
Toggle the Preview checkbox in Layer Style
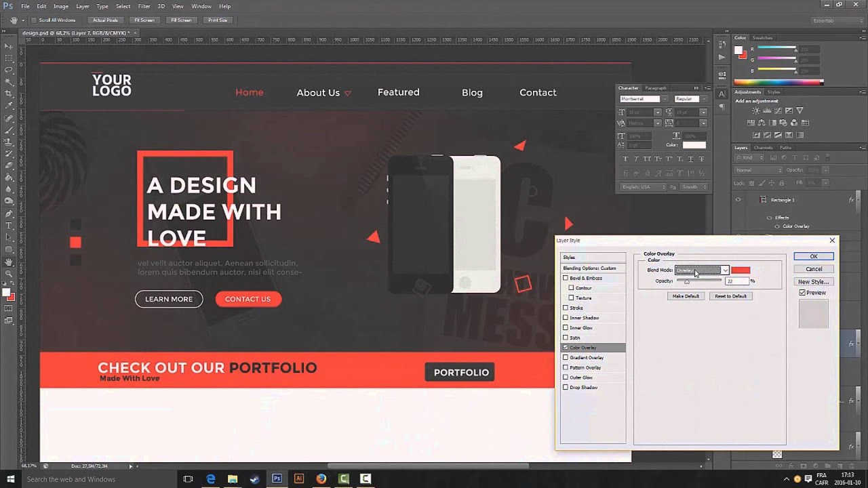[802, 293]
